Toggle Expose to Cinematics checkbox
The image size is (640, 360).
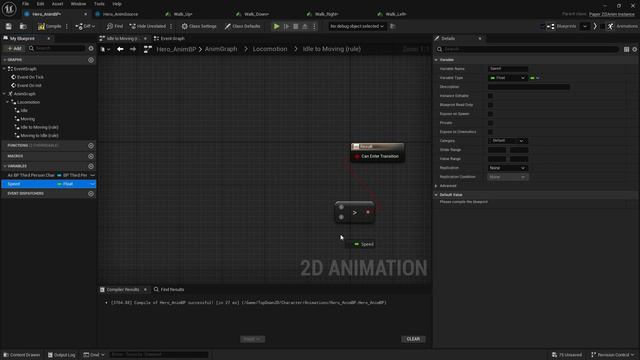tap(490, 131)
